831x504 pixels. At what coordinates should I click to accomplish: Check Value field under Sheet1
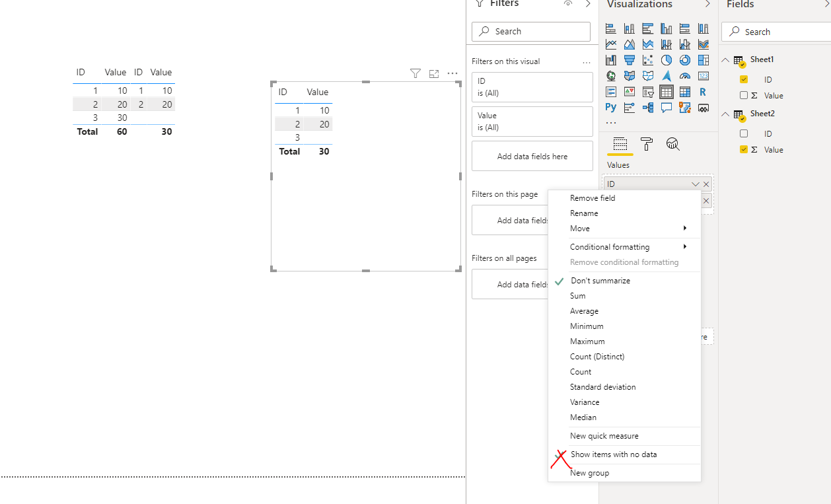tap(744, 95)
